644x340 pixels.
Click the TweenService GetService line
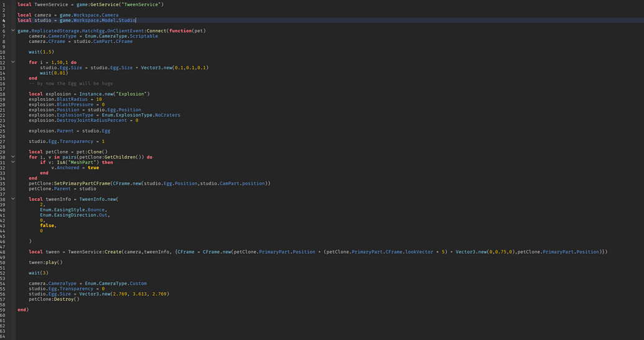point(90,4)
